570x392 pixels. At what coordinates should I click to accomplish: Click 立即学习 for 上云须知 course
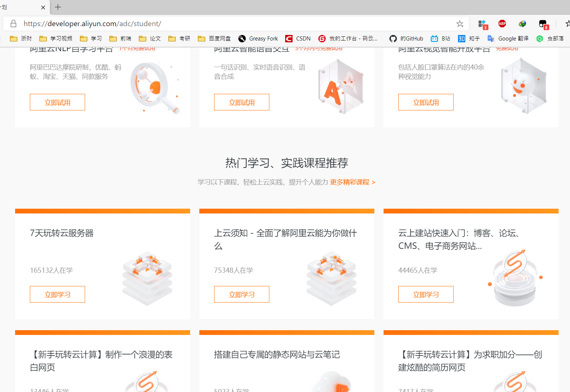(242, 294)
